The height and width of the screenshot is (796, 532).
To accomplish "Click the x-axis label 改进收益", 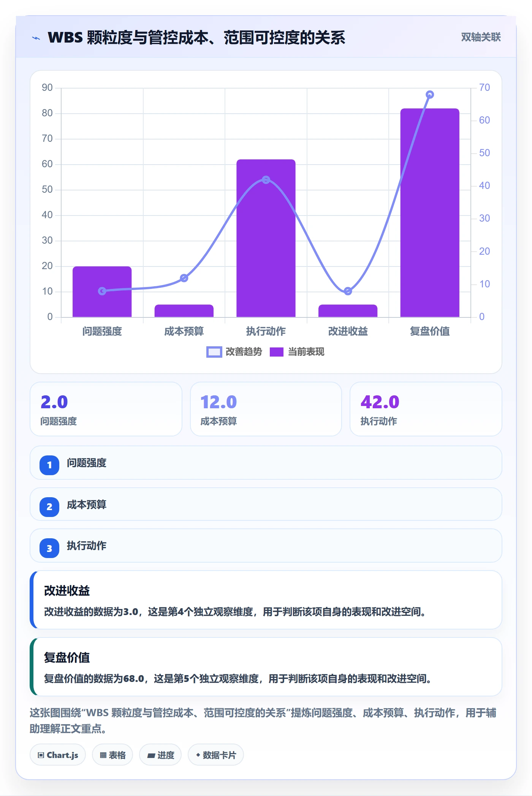I will point(348,331).
